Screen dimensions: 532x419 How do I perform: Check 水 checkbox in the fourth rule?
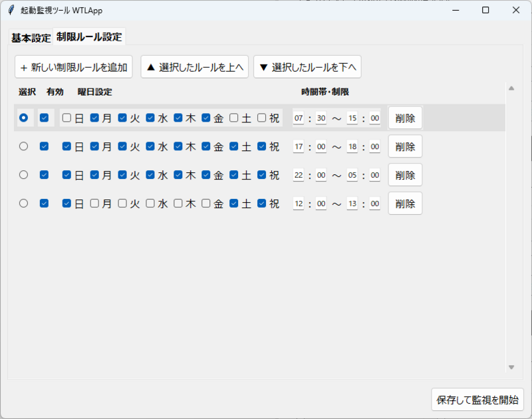pyautogui.click(x=150, y=204)
